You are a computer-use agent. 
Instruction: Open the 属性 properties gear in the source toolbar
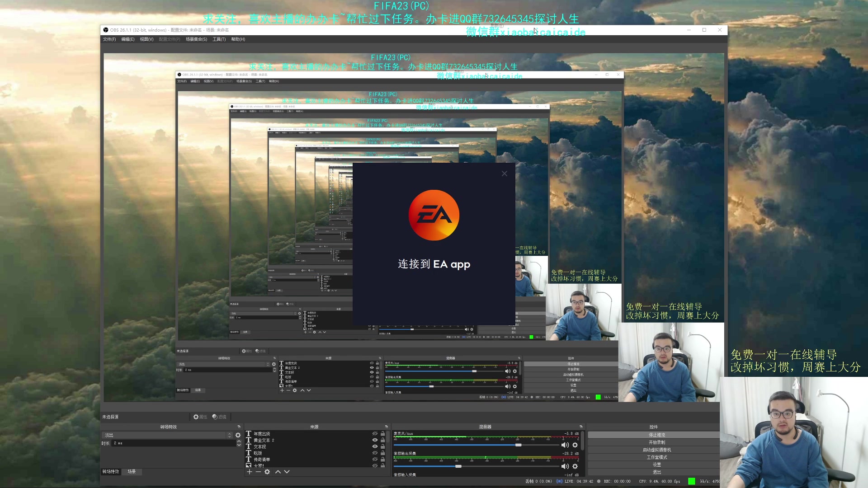click(x=200, y=417)
